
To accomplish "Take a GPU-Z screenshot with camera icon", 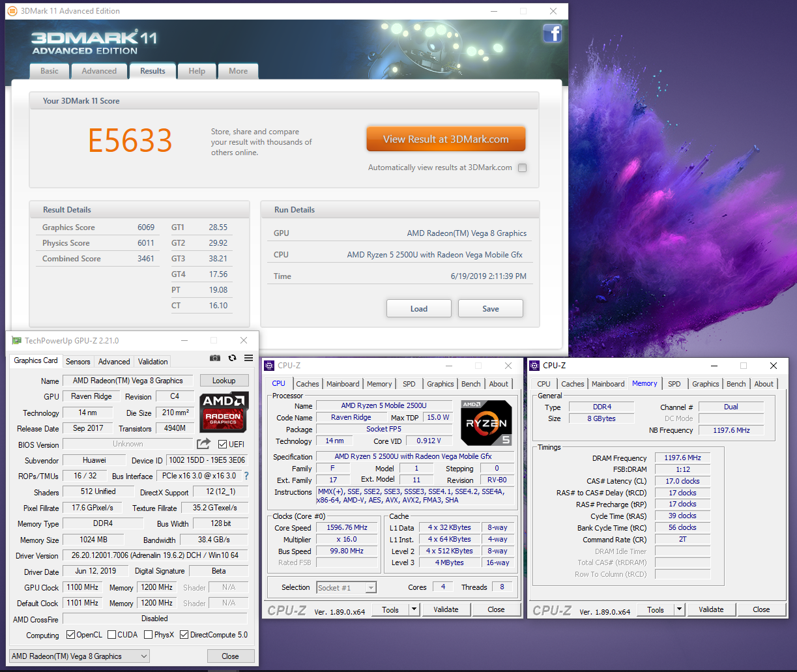I will 215,358.
